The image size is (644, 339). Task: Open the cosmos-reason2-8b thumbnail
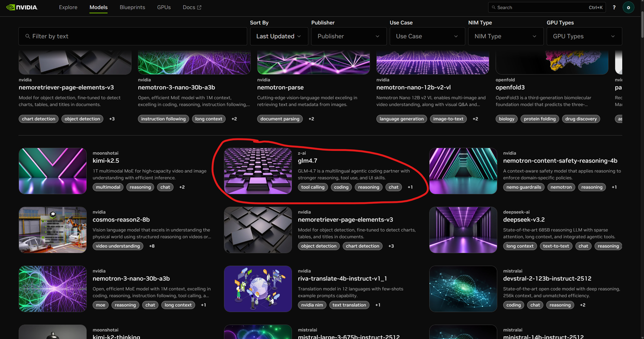pos(53,230)
